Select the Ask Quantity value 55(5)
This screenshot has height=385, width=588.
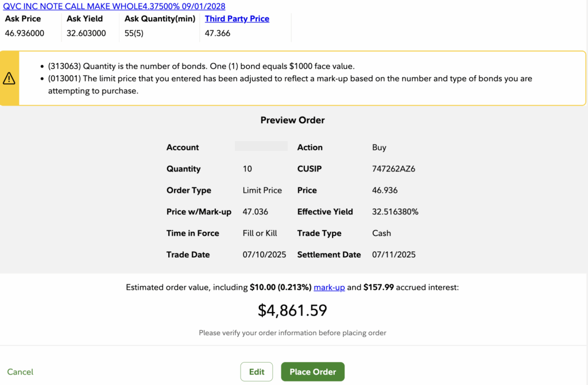[x=134, y=33]
